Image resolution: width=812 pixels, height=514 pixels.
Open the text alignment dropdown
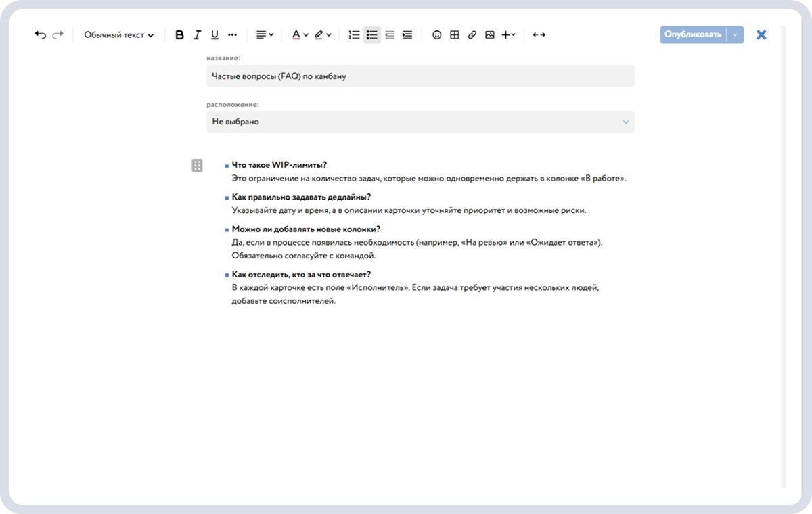click(265, 35)
